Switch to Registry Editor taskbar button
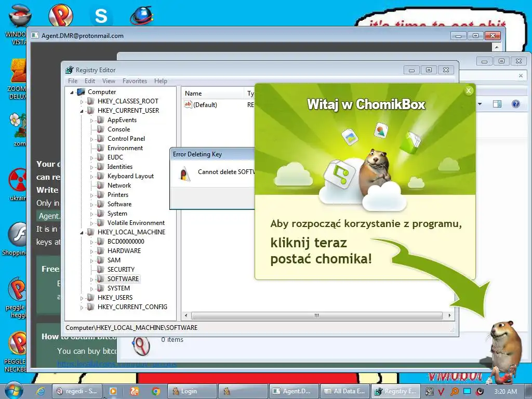The height and width of the screenshot is (399, 532). click(x=395, y=391)
